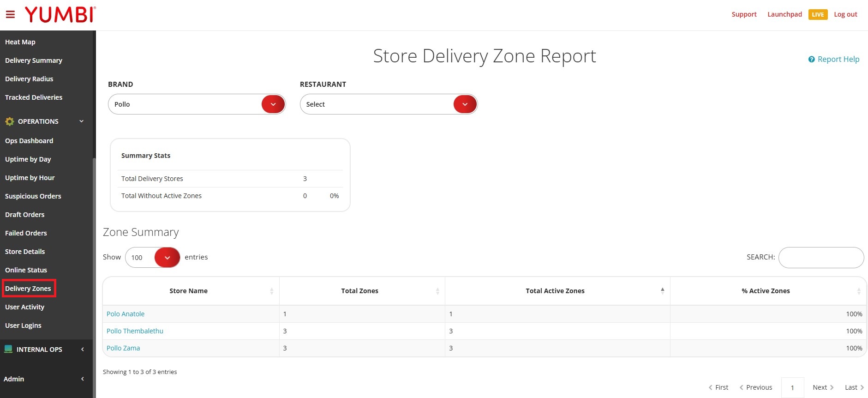Click the LIVE badge
The height and width of the screenshot is (398, 868).
tap(818, 15)
